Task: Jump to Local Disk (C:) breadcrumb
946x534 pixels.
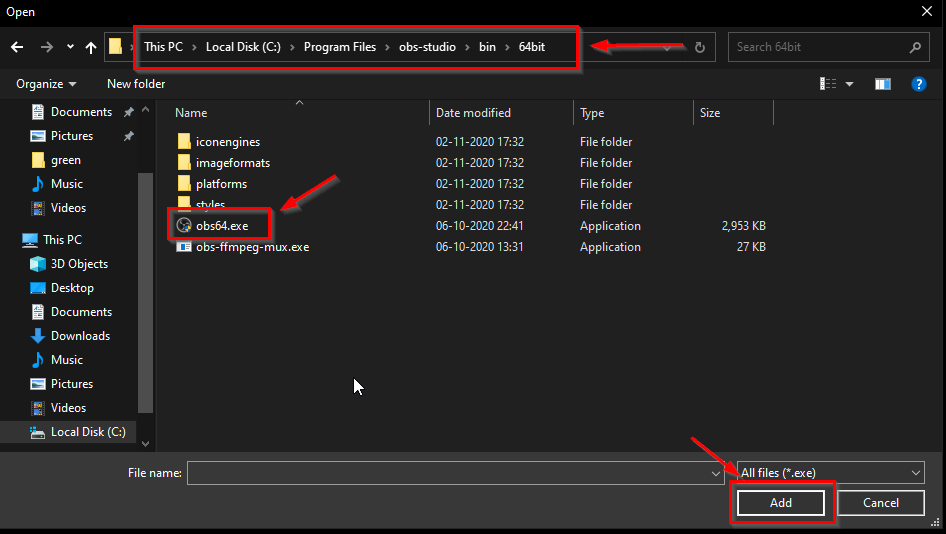Action: (243, 47)
